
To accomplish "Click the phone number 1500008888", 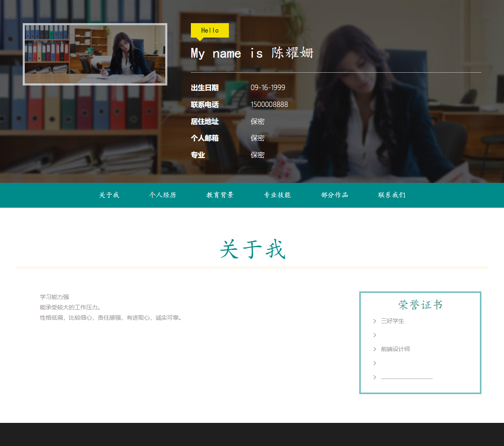I will 269,104.
